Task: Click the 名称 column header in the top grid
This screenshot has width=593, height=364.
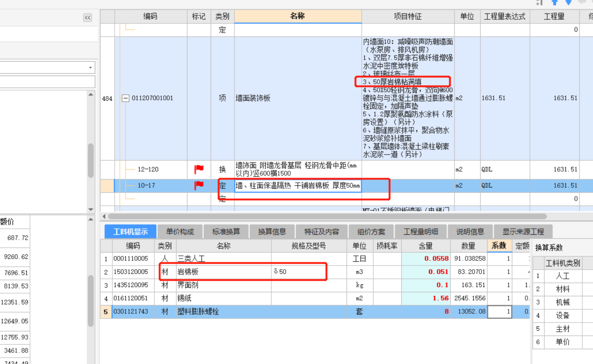Action: click(298, 16)
